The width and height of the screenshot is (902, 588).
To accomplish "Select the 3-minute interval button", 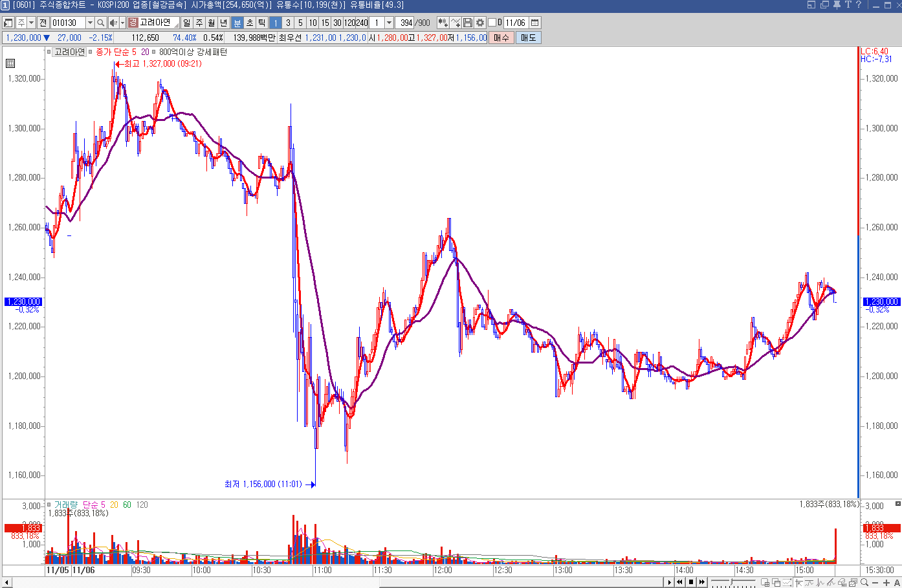I will (x=288, y=23).
